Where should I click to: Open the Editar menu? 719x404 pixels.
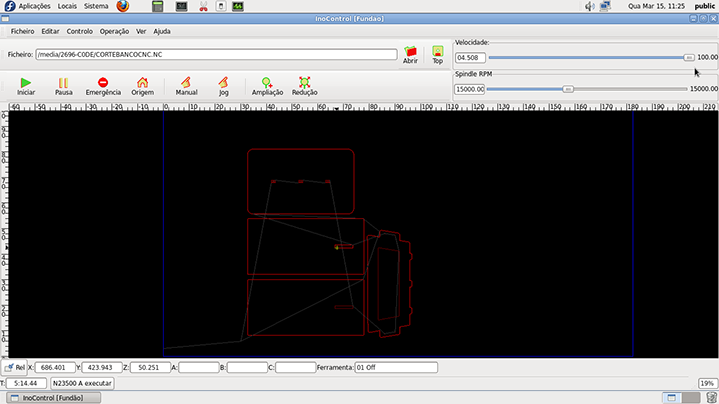coord(50,31)
